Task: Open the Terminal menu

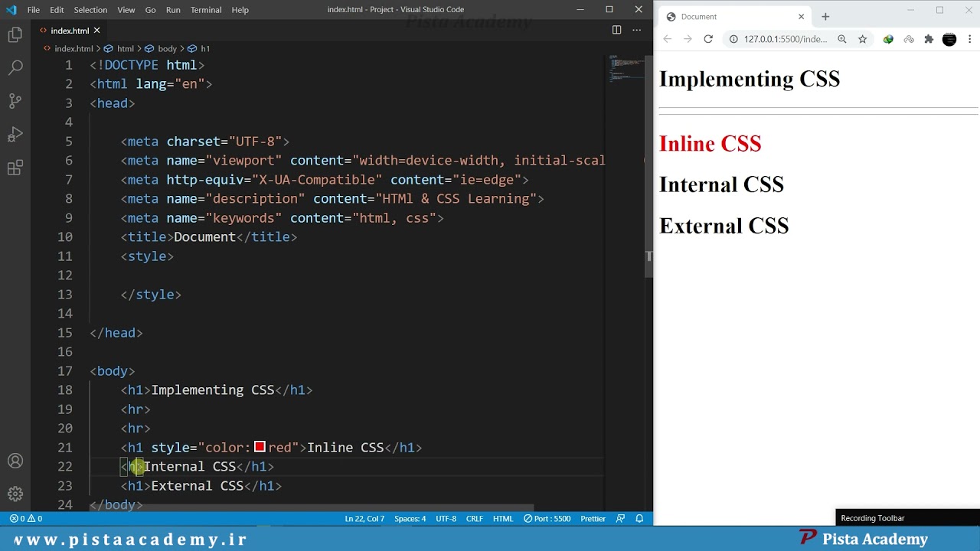Action: click(x=206, y=10)
